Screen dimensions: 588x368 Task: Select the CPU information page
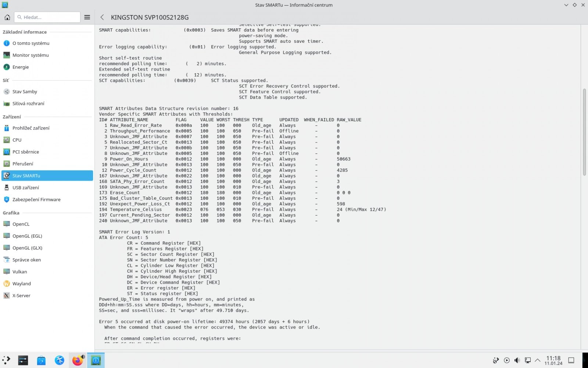pyautogui.click(x=47, y=140)
